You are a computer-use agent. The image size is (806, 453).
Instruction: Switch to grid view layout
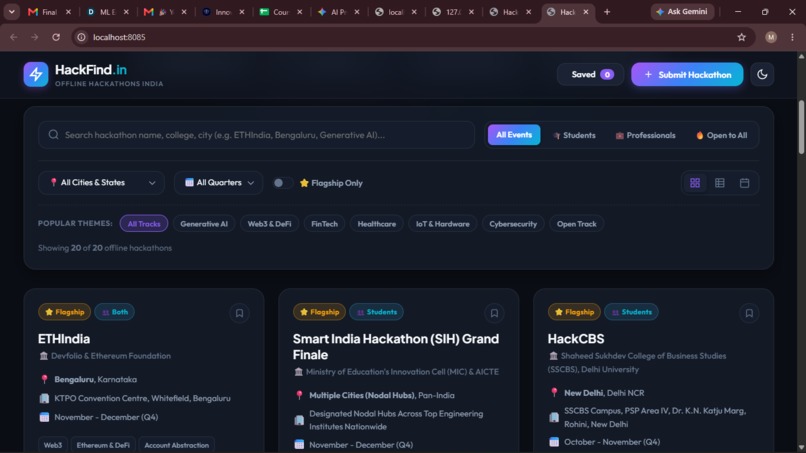tap(695, 183)
